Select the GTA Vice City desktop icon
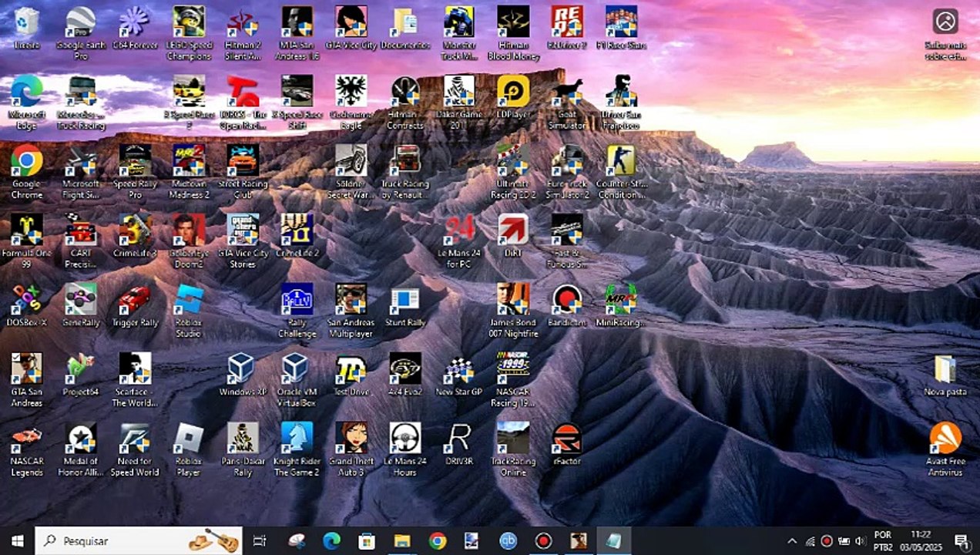Image resolution: width=980 pixels, height=555 pixels. point(351,29)
